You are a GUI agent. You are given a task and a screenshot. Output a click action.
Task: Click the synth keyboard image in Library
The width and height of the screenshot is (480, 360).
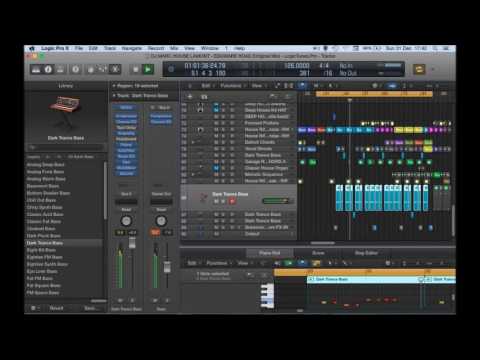pyautogui.click(x=65, y=113)
